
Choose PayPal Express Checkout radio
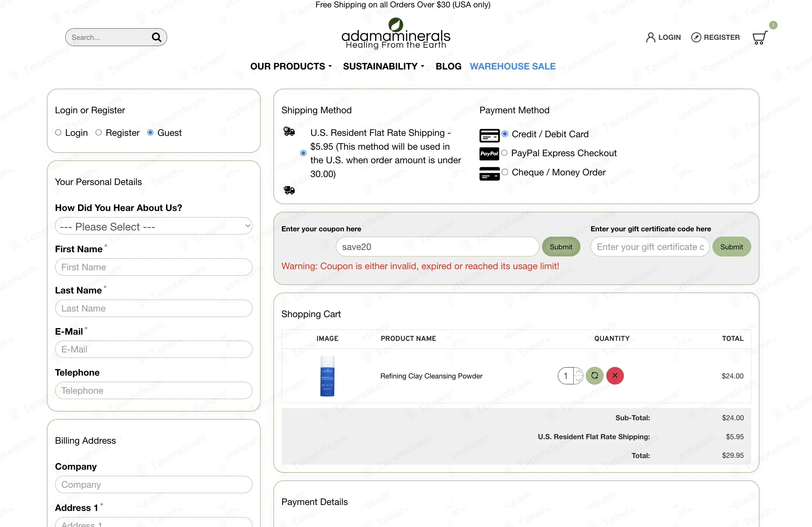point(504,153)
